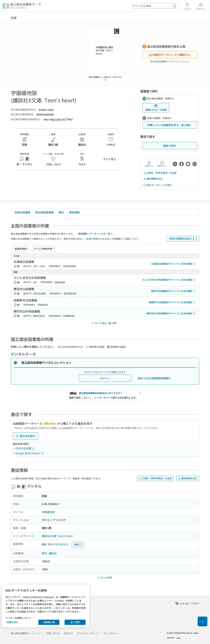The image size is (210, 644).
Task: Click the 東京 : 講談社 publisher link
Action: pos(49,553)
